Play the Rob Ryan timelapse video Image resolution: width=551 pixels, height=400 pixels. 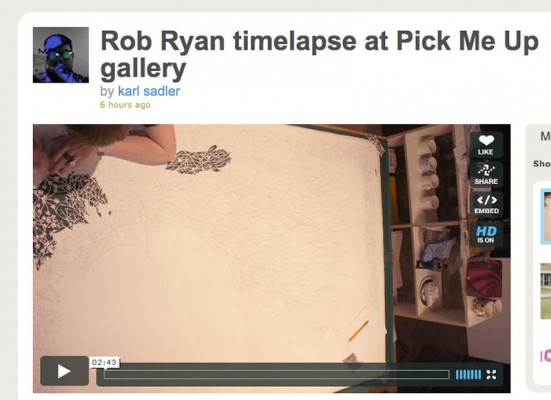[x=64, y=371]
